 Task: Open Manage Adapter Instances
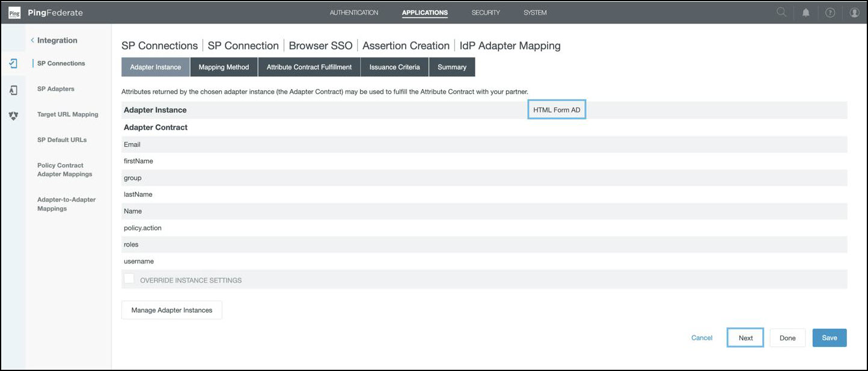tap(172, 310)
